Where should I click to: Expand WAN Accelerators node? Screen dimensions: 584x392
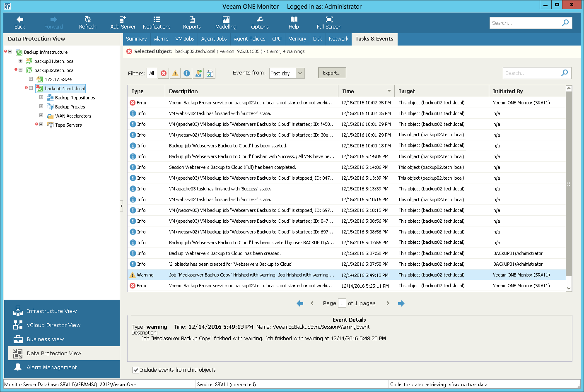point(41,115)
